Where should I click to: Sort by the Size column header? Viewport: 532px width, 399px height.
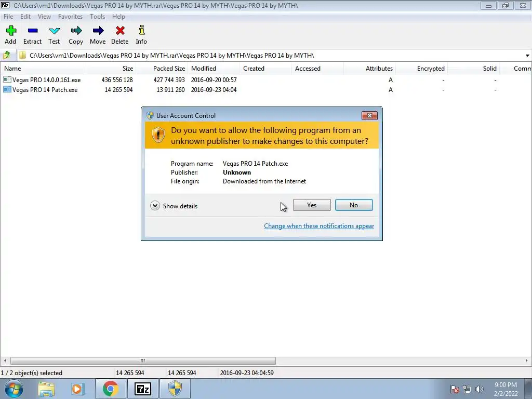(x=110, y=68)
